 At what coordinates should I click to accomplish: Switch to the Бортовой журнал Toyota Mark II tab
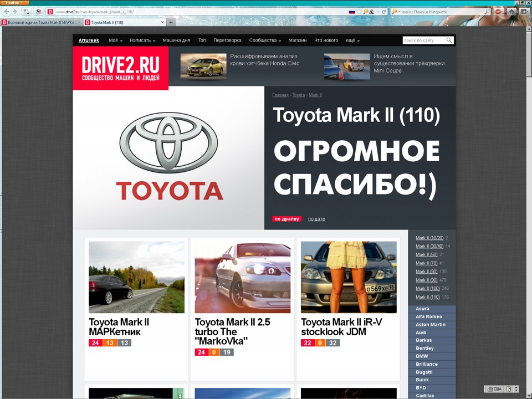(x=42, y=22)
